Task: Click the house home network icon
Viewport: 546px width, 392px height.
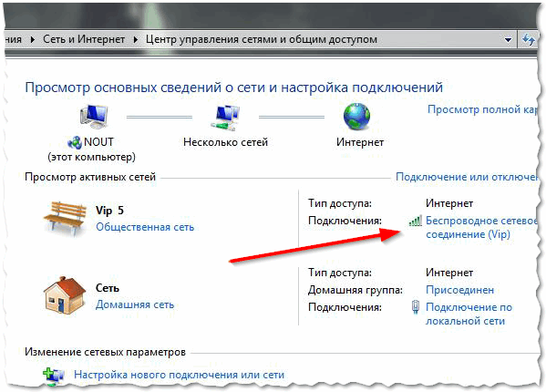Action: pyautogui.click(x=64, y=295)
